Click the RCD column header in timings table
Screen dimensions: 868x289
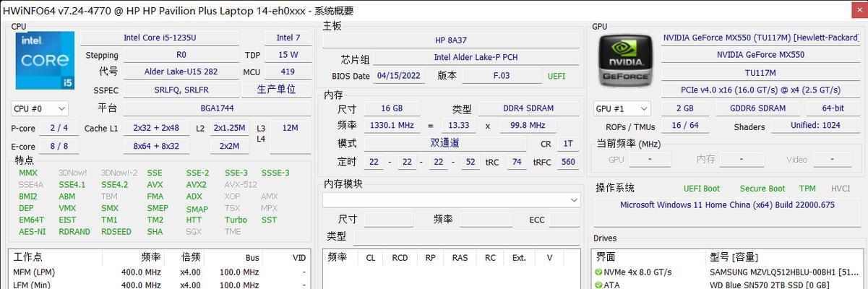(399, 257)
